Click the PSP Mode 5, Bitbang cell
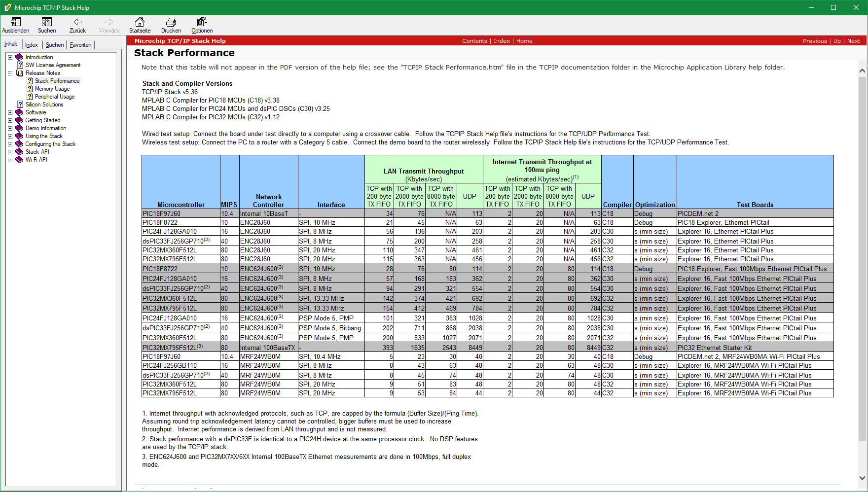This screenshot has width=868, height=492. coord(331,328)
